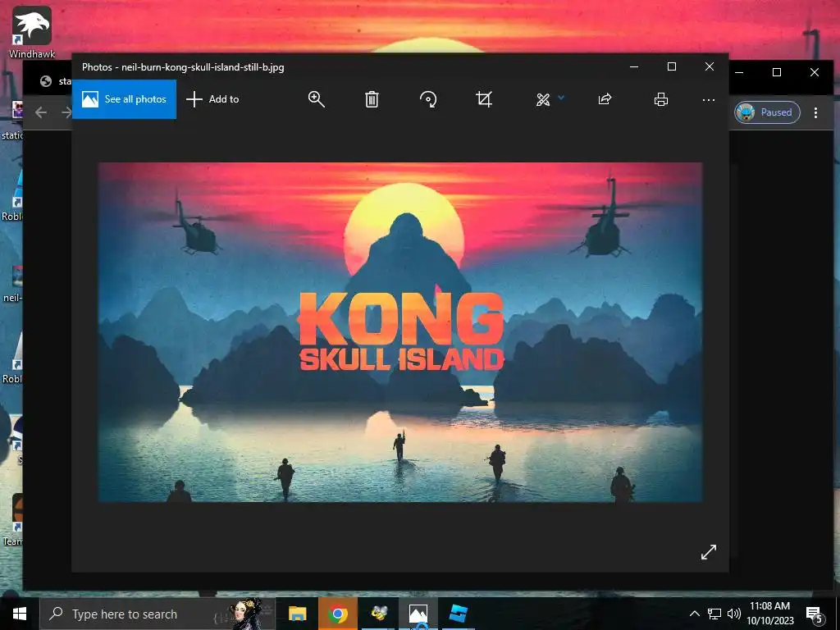Open File Explorer from taskbar

(x=297, y=614)
